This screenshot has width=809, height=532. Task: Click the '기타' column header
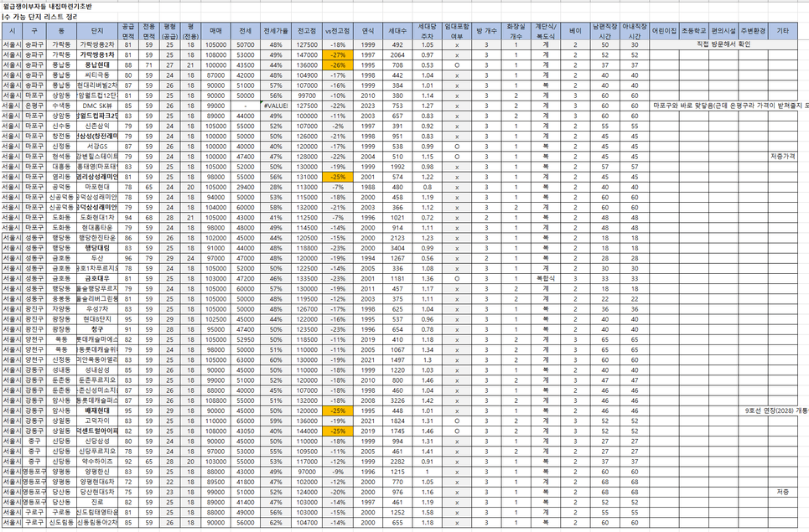point(783,31)
